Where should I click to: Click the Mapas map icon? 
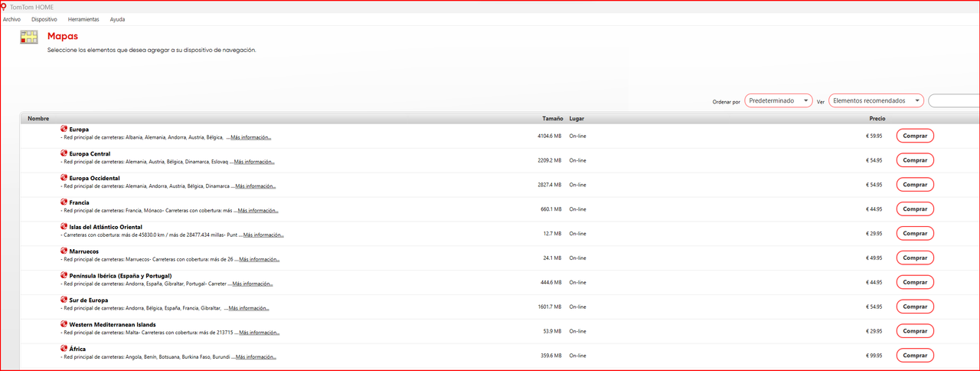[29, 38]
